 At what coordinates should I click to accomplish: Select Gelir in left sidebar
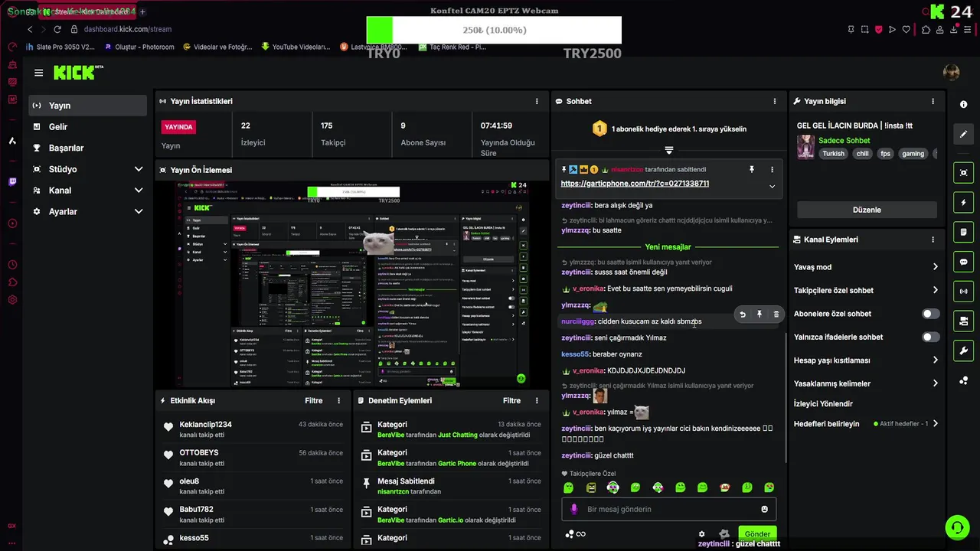(x=87, y=127)
